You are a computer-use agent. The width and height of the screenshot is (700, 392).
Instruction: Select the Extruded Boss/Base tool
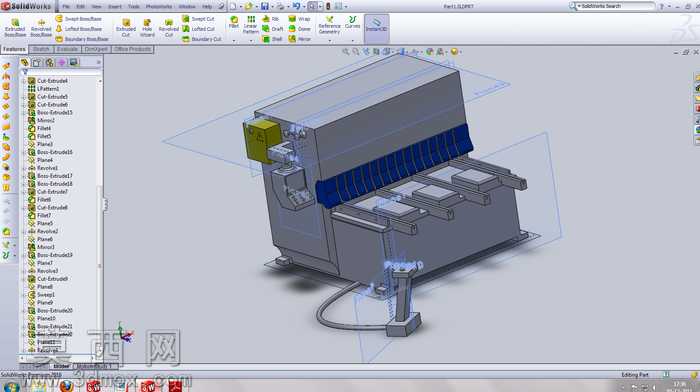click(x=15, y=28)
